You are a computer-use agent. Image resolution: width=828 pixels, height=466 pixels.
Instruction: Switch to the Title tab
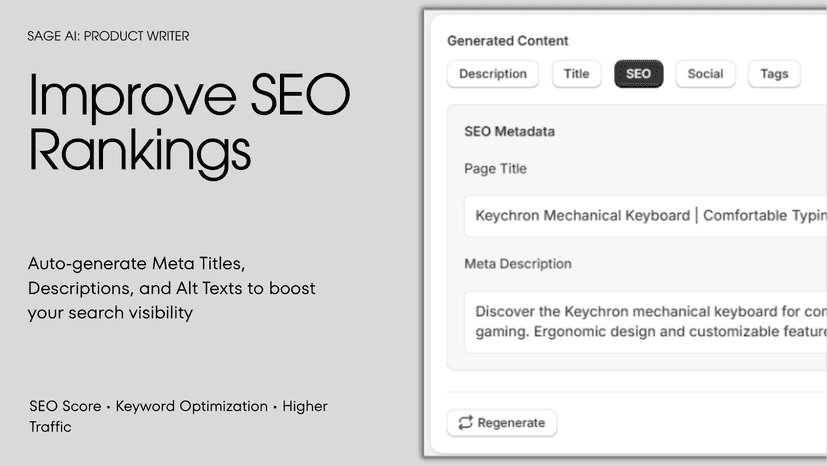click(x=576, y=74)
